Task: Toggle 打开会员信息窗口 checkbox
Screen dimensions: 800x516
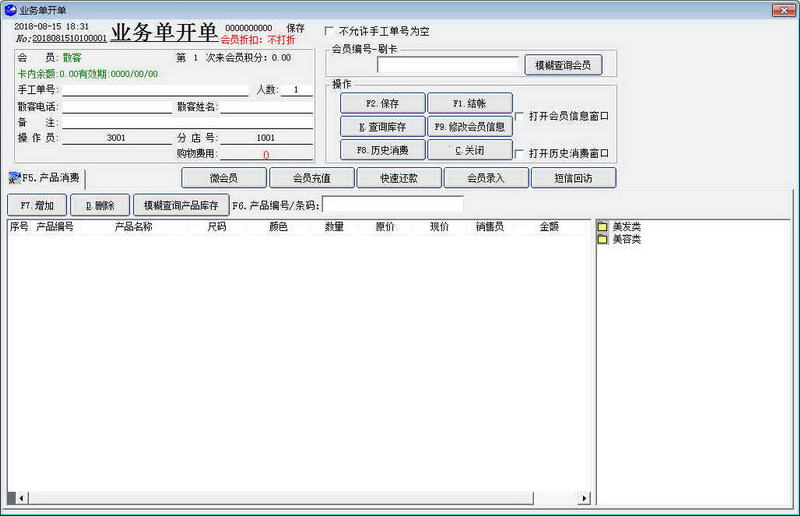Action: [519, 116]
